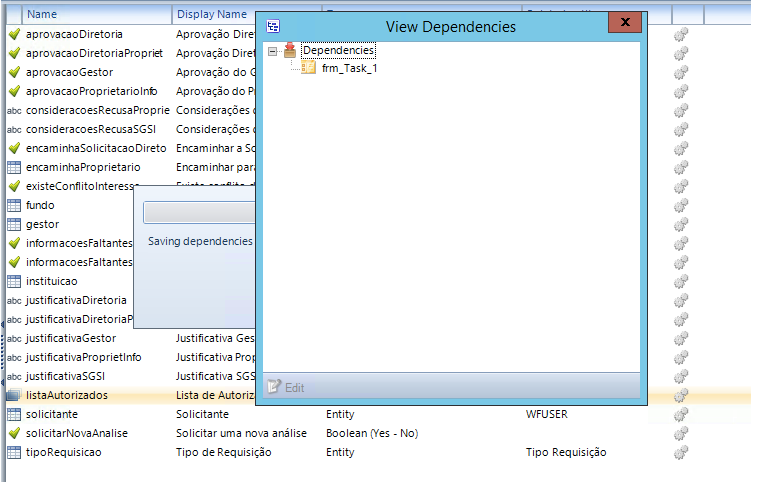This screenshot has width=757, height=491.
Task: Click the gear icon in the aprovacaoGestor row
Action: [x=681, y=72]
